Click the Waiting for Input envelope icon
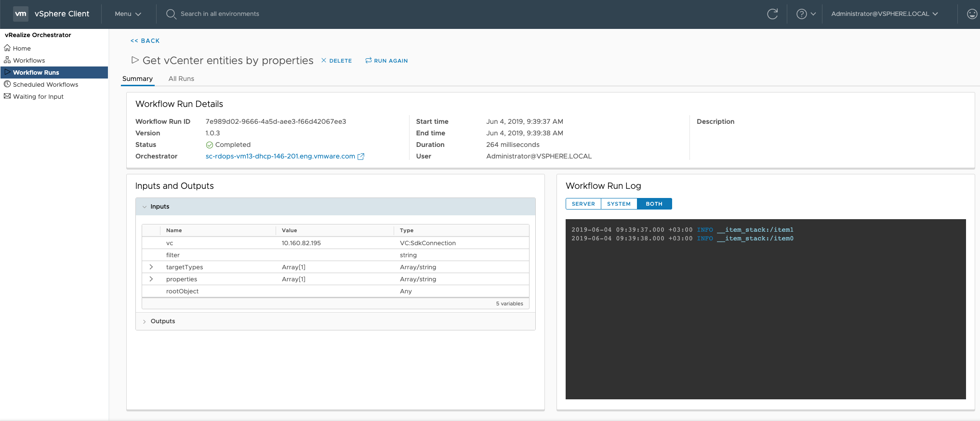 [x=7, y=96]
